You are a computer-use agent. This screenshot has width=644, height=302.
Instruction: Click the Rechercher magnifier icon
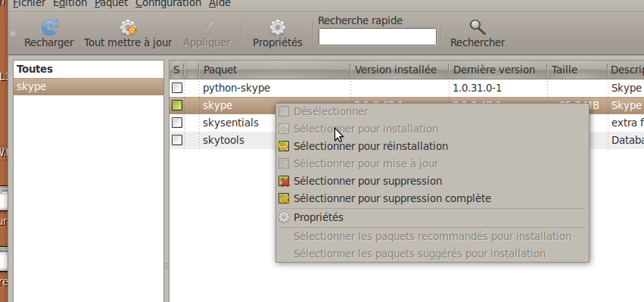pyautogui.click(x=478, y=28)
